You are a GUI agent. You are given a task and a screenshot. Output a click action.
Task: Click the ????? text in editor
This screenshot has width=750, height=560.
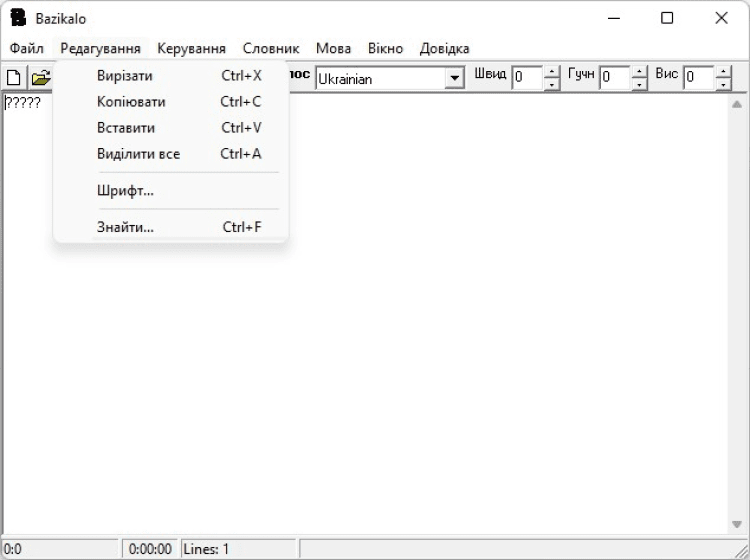[x=23, y=103]
